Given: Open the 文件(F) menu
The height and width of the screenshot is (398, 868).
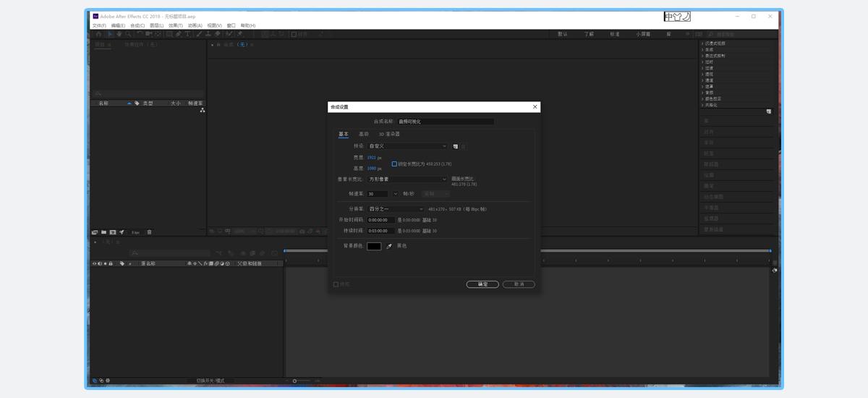Looking at the screenshot, I should coord(99,25).
